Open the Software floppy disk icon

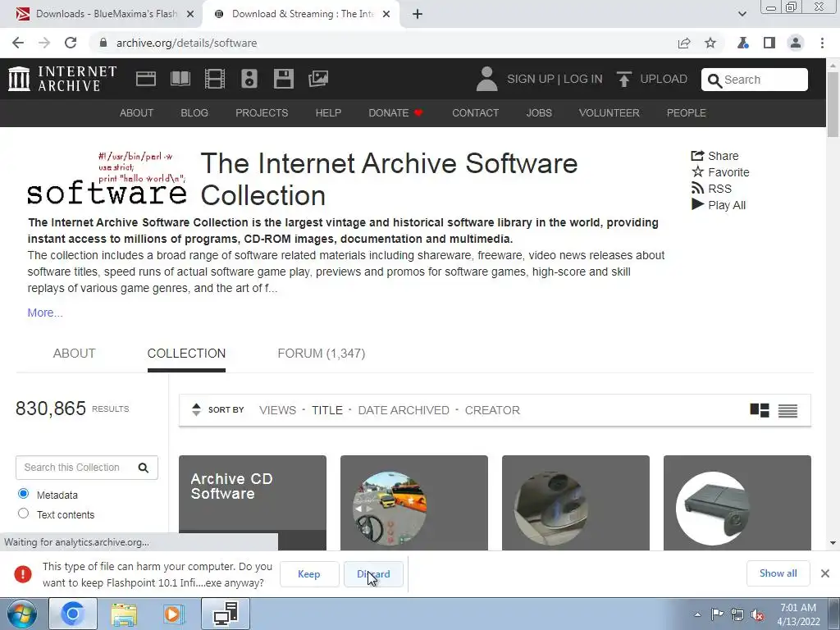[283, 79]
